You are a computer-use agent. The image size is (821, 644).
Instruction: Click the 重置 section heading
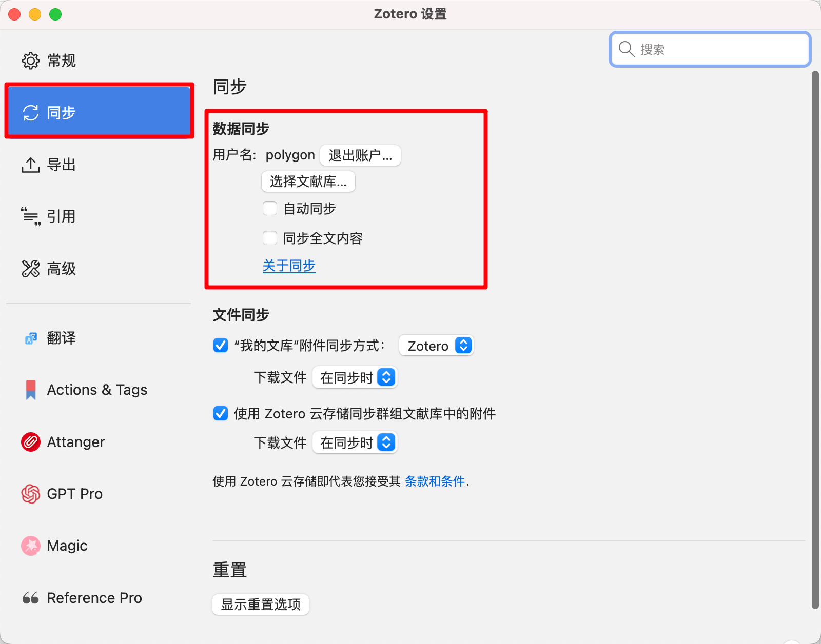[230, 570]
